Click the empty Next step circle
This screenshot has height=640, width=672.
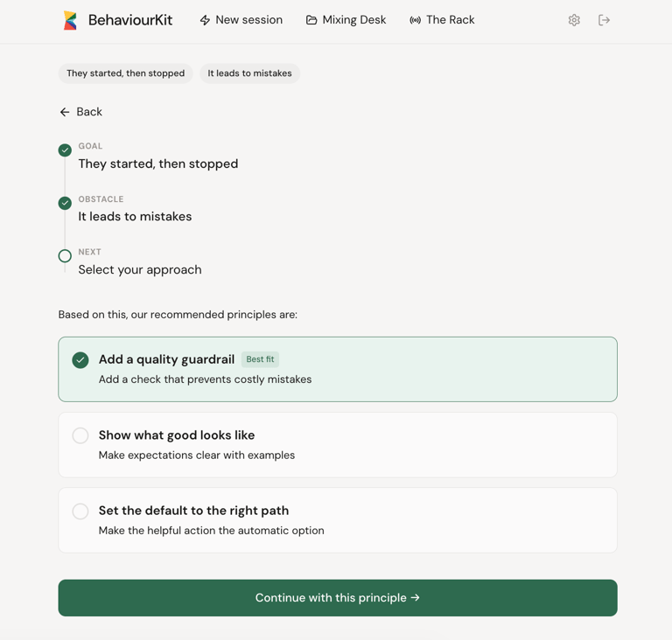click(x=65, y=256)
